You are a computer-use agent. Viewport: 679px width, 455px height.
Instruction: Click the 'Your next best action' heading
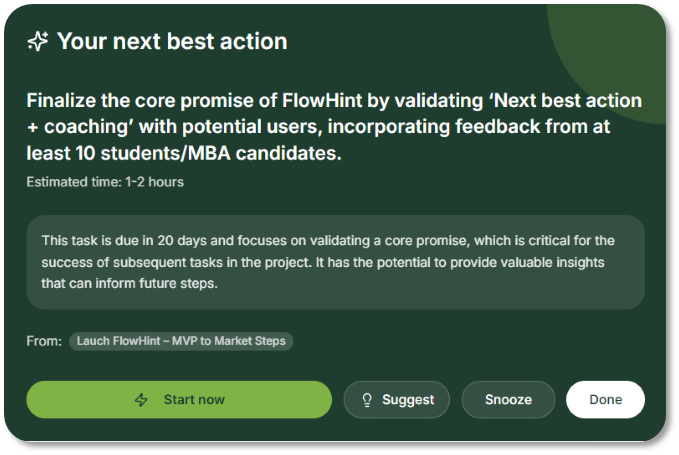[172, 41]
